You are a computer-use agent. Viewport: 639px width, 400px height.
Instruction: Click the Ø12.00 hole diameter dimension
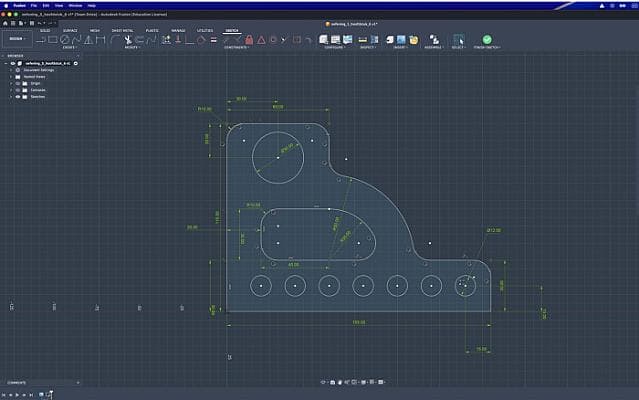pyautogui.click(x=494, y=230)
